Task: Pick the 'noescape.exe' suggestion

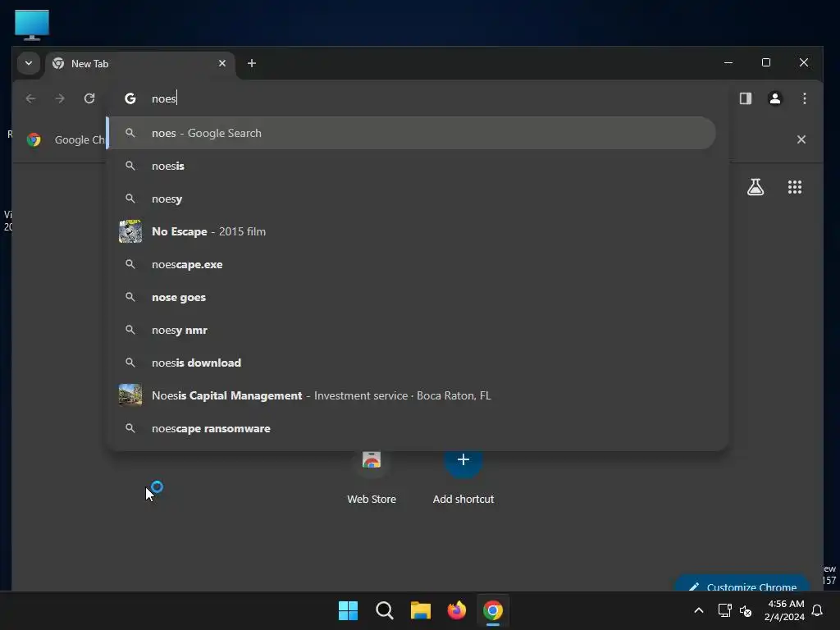Action: pos(411,264)
